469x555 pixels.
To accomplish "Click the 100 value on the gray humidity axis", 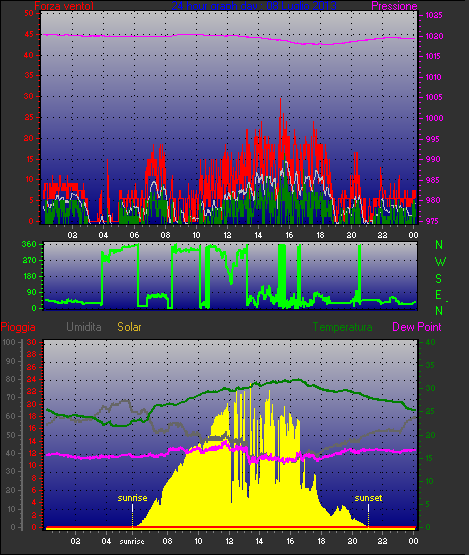I will [x=9, y=342].
